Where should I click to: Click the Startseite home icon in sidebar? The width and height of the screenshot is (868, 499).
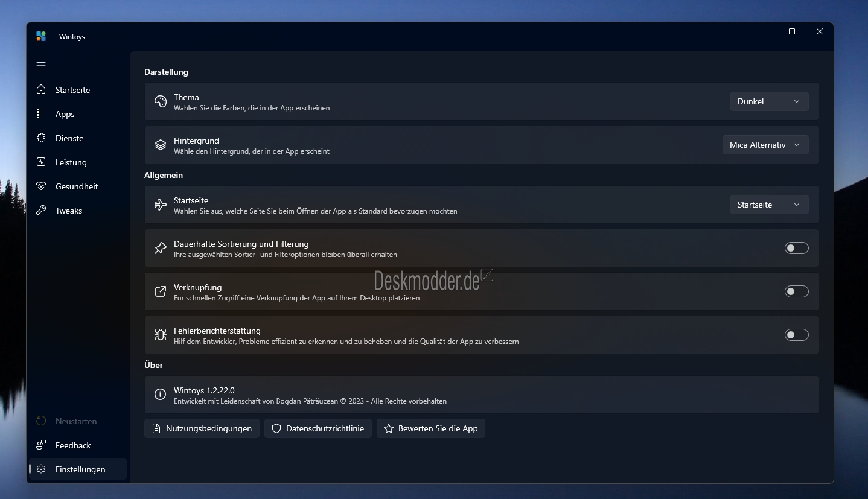(41, 89)
